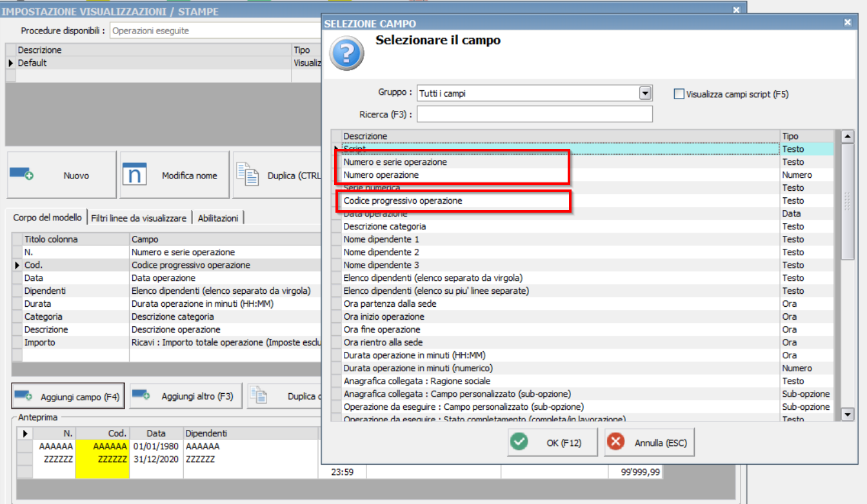Click the Descrizione column header in field list
The image size is (867, 504).
[561, 136]
